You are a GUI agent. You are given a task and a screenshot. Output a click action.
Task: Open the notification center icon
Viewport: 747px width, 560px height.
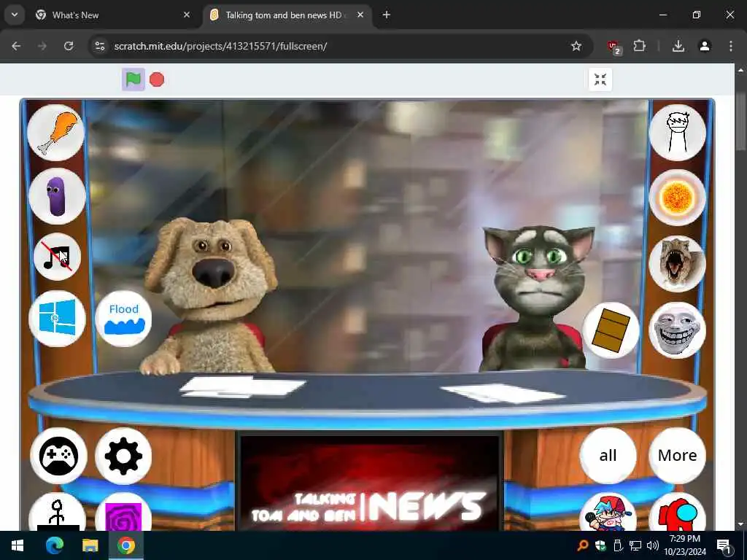click(x=724, y=546)
